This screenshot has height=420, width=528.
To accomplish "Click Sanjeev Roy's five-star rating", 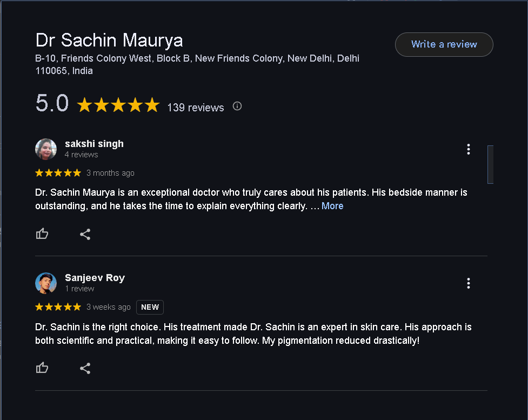I will pyautogui.click(x=58, y=307).
